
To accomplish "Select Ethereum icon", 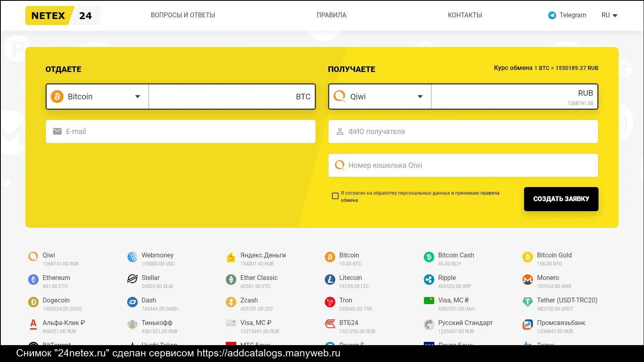I will click(33, 280).
